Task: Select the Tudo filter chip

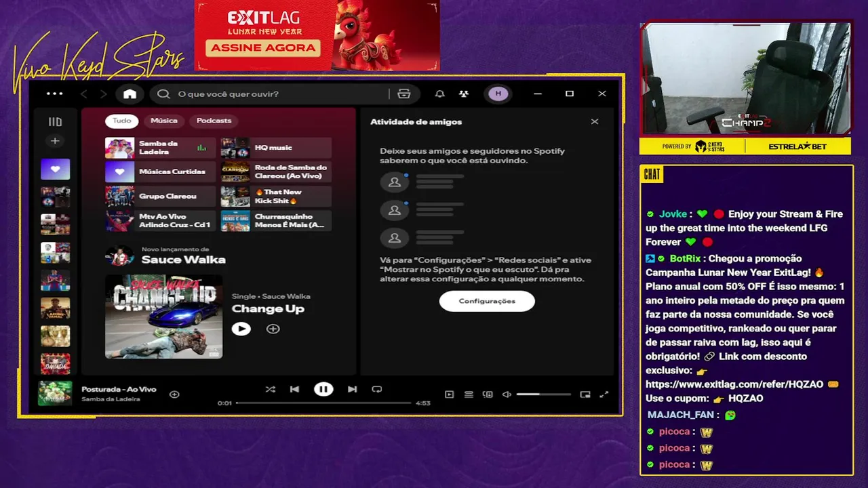Action: click(122, 121)
